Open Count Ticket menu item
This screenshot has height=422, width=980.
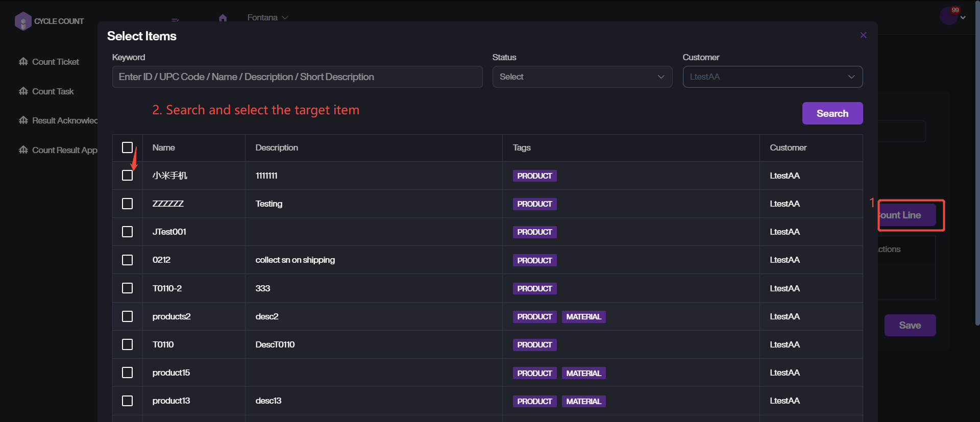[x=56, y=62]
